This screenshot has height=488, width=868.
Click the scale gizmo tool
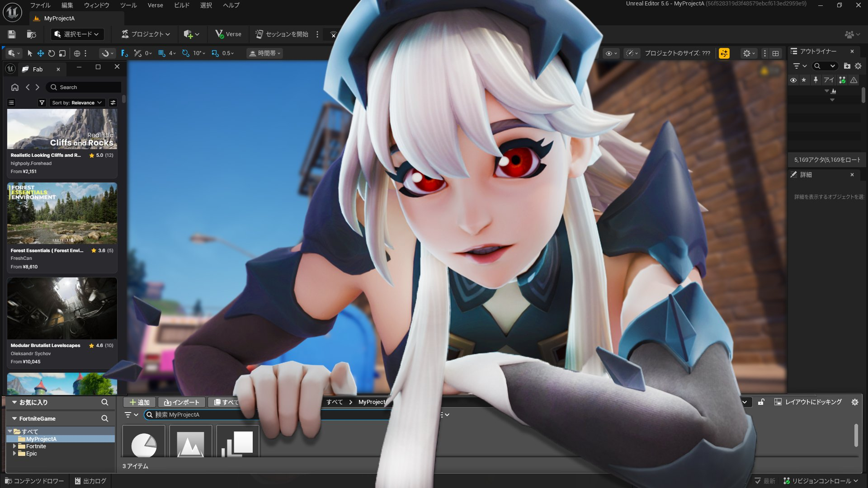click(x=62, y=53)
